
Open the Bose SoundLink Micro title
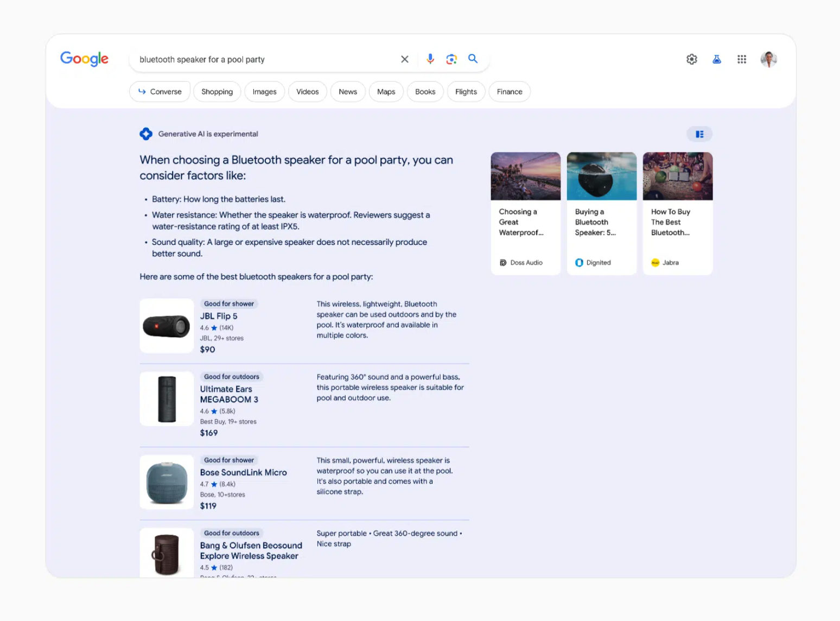point(243,472)
